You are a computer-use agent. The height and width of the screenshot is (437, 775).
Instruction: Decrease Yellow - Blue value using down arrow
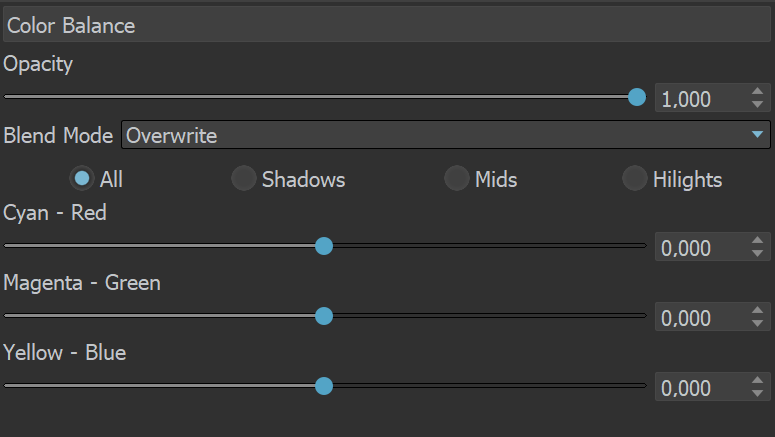(757, 393)
